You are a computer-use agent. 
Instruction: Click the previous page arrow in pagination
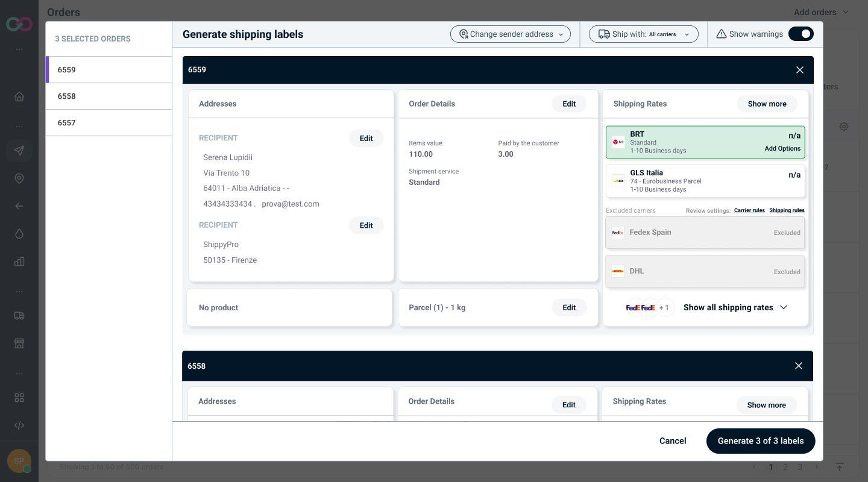(x=754, y=467)
